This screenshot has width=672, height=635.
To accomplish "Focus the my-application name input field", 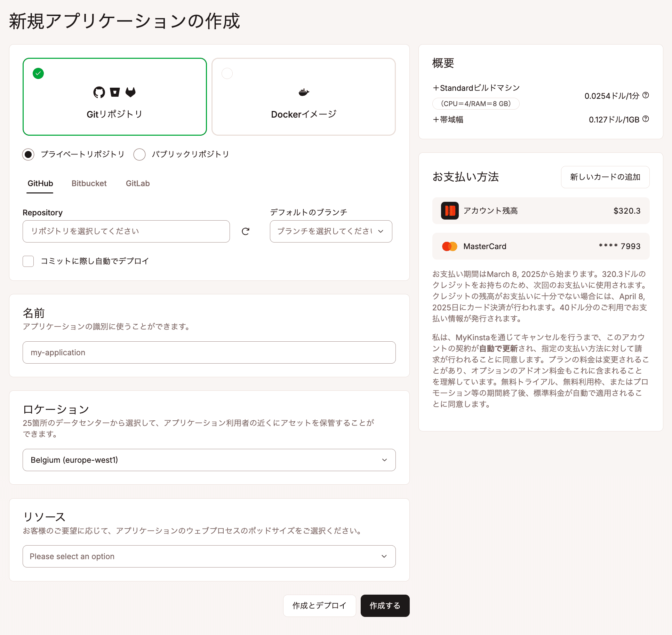I will [x=209, y=352].
